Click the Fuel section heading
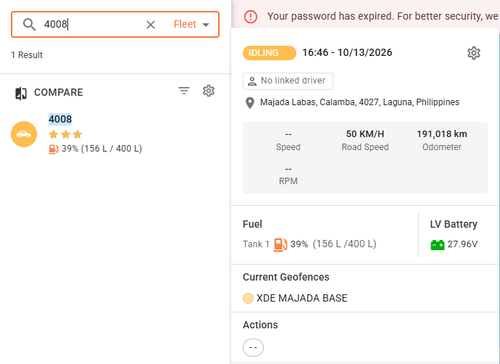The image size is (500, 364). tap(253, 224)
